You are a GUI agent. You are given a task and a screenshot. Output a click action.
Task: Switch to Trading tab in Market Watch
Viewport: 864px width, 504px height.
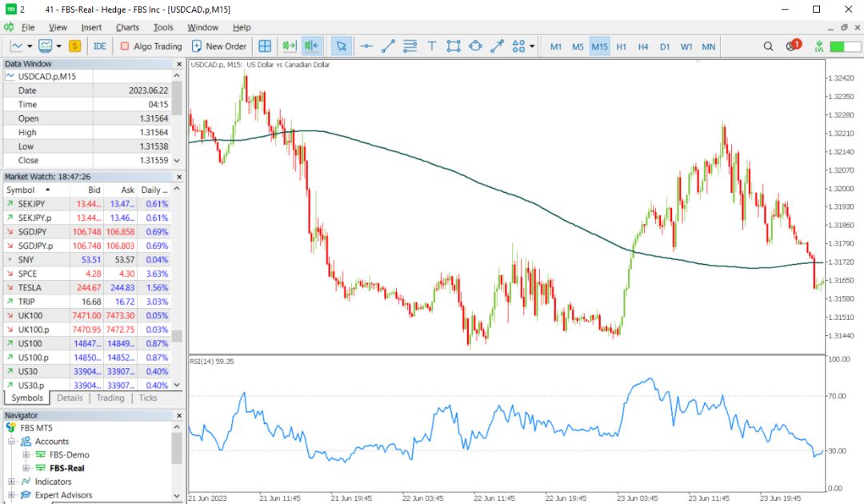tap(110, 398)
